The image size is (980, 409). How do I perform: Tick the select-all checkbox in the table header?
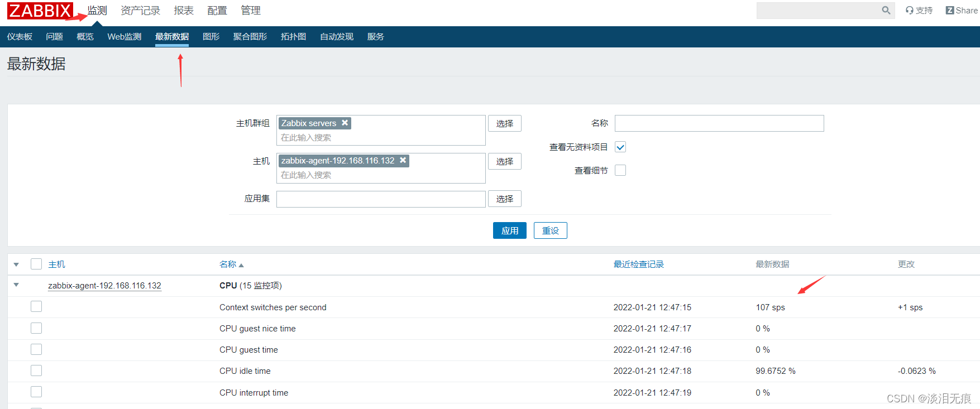(36, 264)
